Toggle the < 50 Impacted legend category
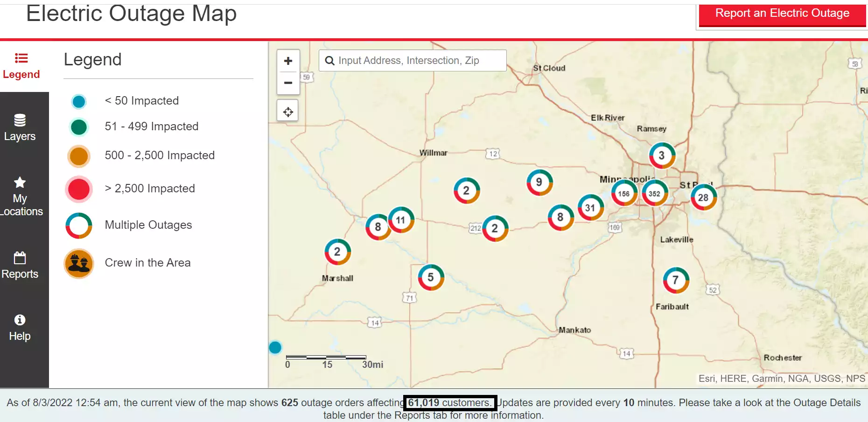 coord(78,101)
